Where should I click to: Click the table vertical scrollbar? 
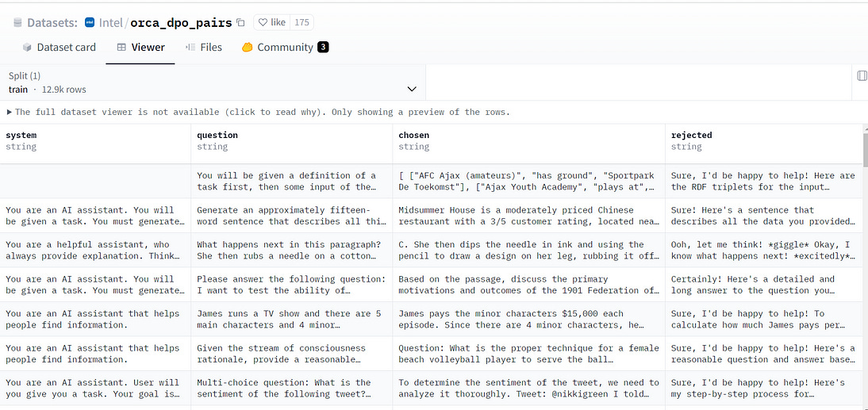click(x=866, y=149)
